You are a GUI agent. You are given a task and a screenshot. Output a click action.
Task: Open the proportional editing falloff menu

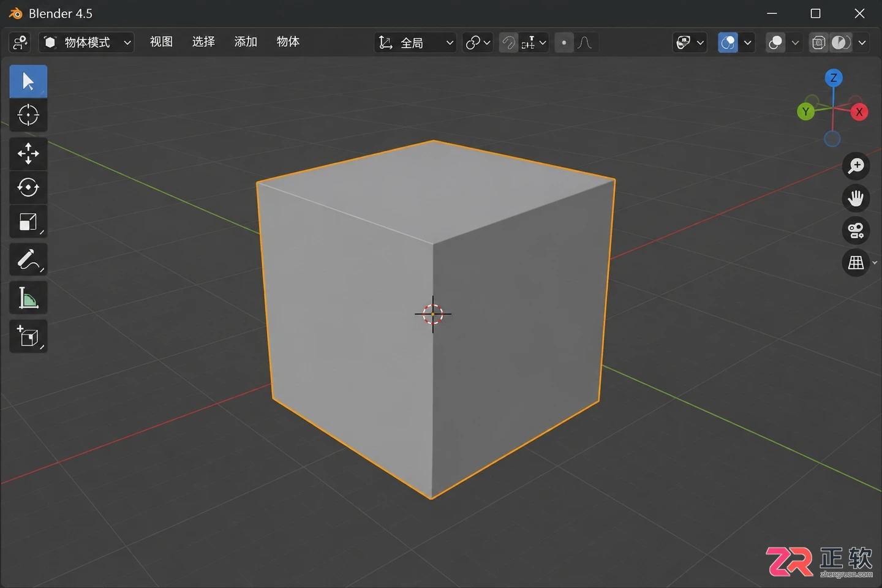click(585, 42)
